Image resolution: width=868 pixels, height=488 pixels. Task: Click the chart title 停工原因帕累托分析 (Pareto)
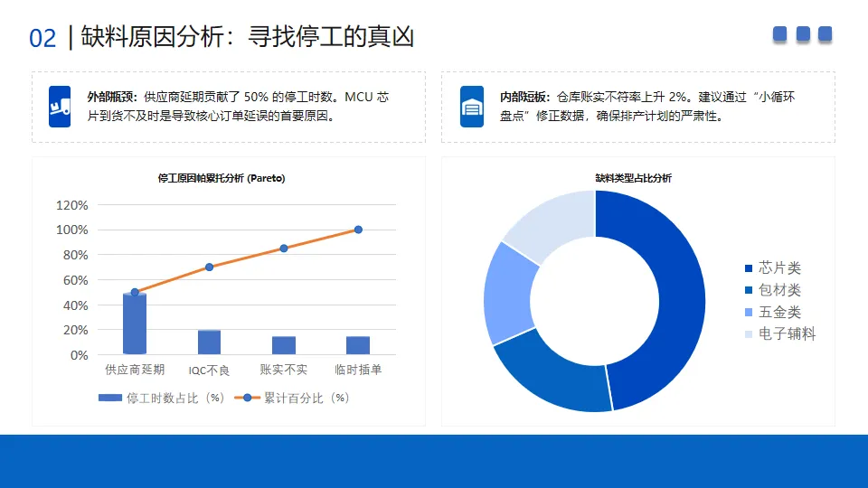coord(222,178)
